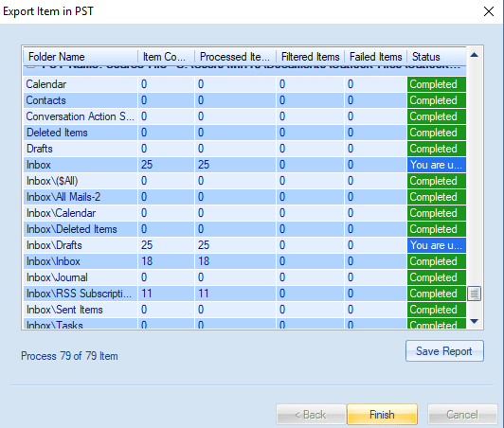
Task: Click Completed status of Inbox\Inbox row
Action: click(437, 261)
